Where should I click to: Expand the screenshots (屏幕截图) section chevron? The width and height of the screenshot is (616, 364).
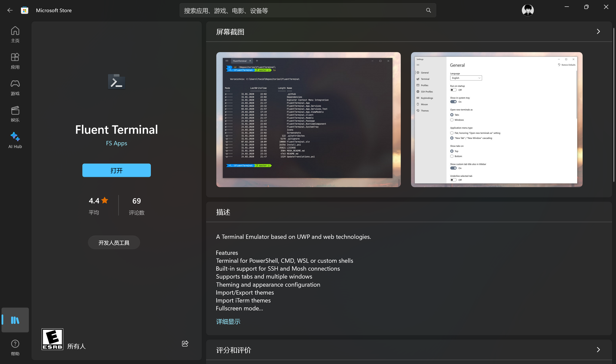point(598,31)
